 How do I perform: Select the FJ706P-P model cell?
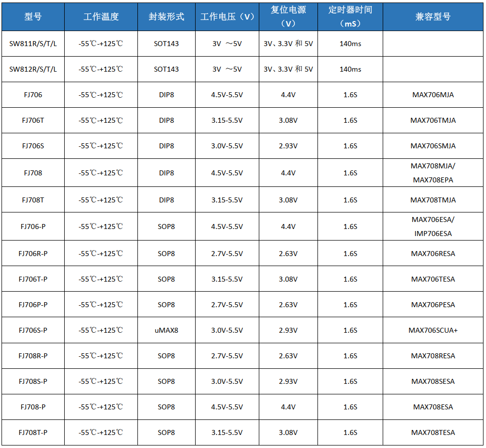33,305
